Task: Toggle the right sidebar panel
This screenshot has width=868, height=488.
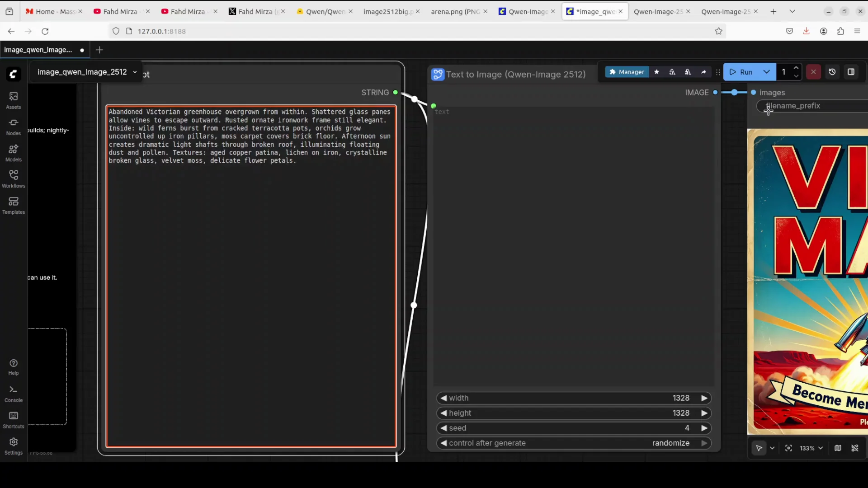Action: click(852, 72)
